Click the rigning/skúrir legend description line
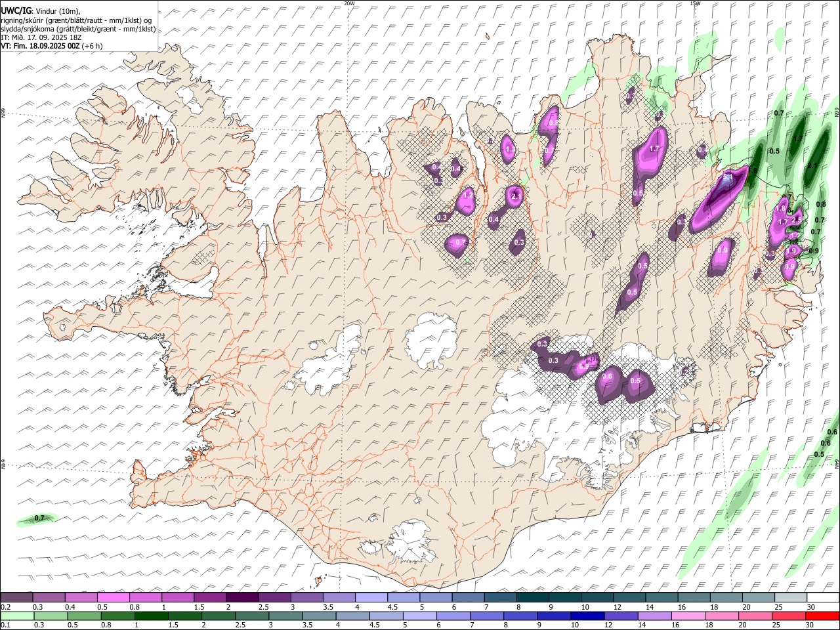The height and width of the screenshot is (630, 840). (76, 20)
